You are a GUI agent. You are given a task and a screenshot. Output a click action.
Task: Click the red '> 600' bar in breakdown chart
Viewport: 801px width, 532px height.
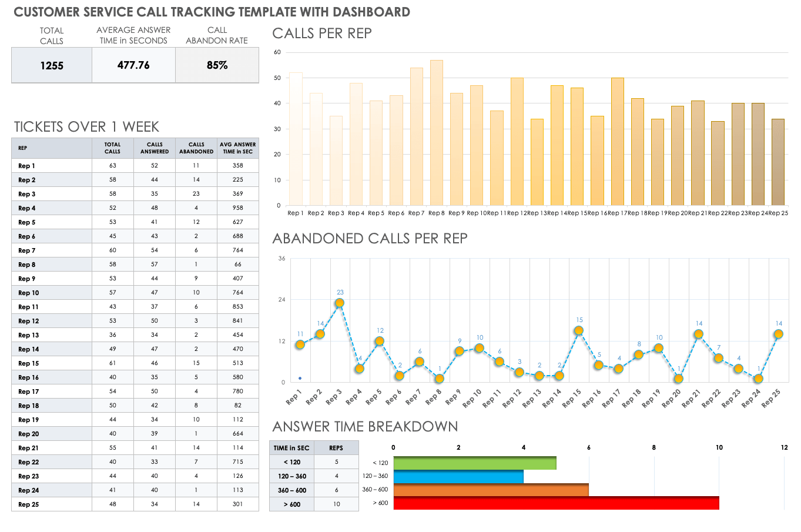555,503
